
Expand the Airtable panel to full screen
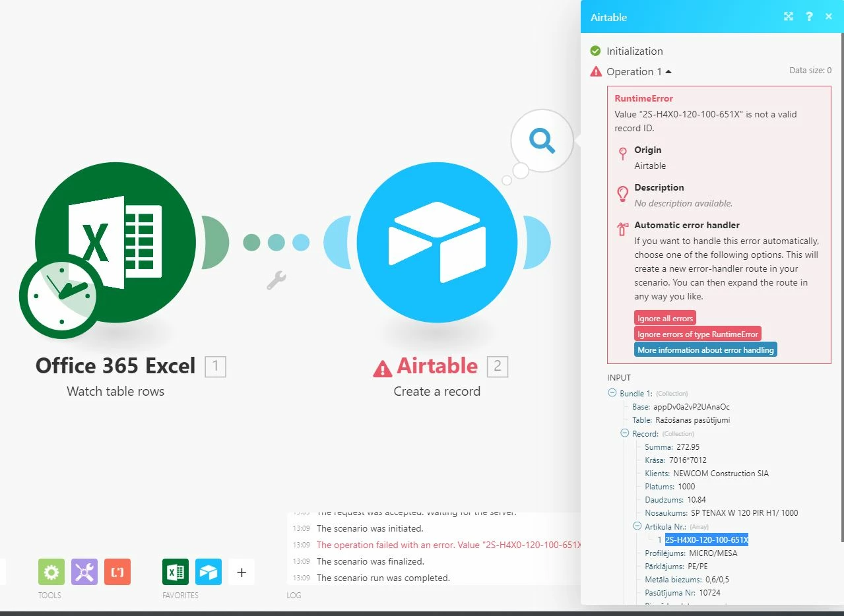[x=789, y=16]
